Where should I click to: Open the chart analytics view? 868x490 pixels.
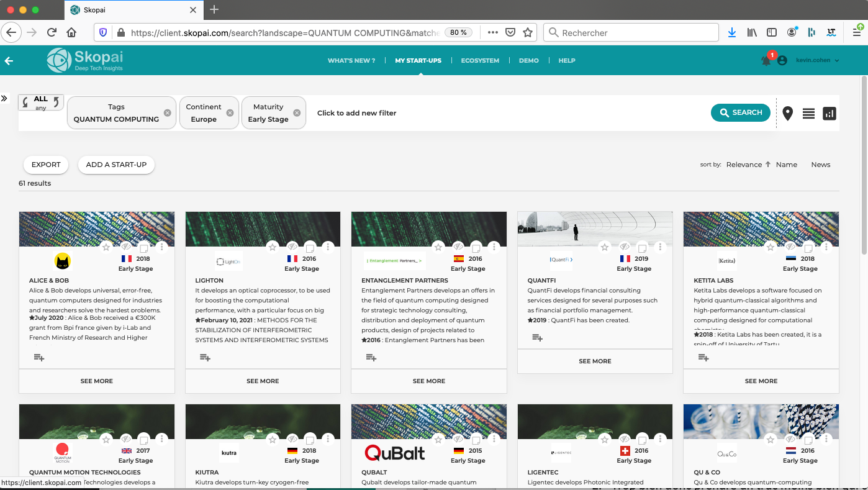coord(830,114)
